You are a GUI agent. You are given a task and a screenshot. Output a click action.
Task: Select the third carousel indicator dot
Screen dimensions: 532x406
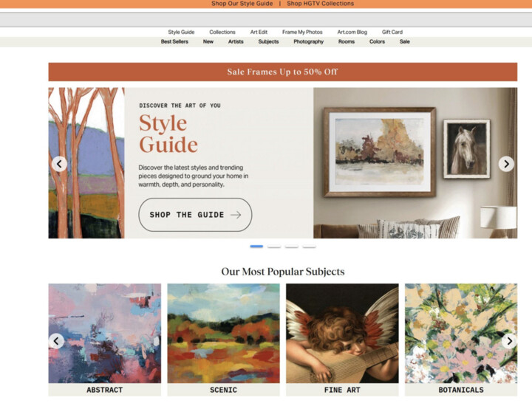(x=291, y=247)
